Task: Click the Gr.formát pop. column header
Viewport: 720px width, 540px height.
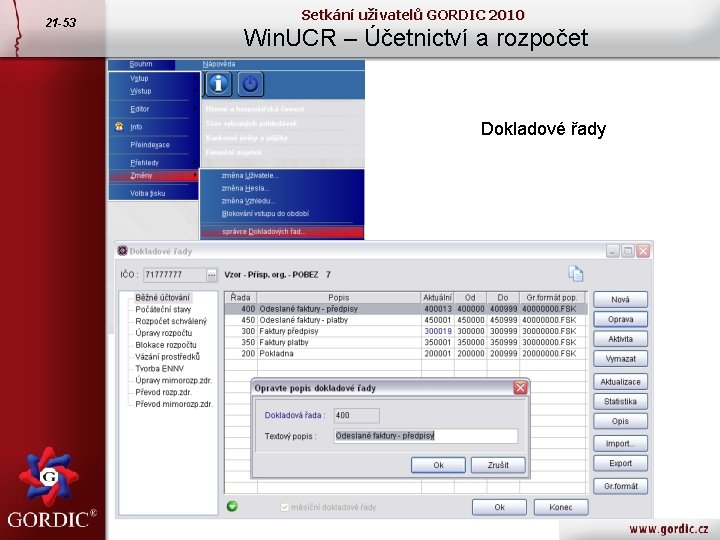Action: [553, 298]
